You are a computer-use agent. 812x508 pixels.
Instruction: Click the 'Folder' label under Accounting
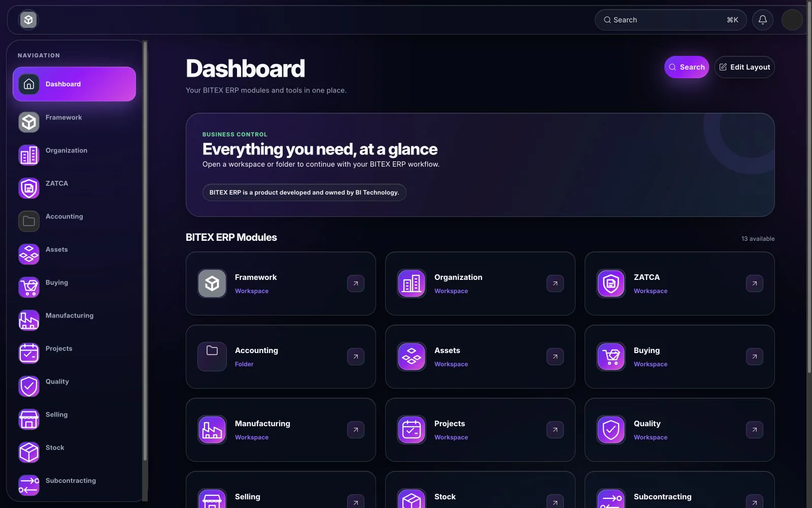(244, 364)
